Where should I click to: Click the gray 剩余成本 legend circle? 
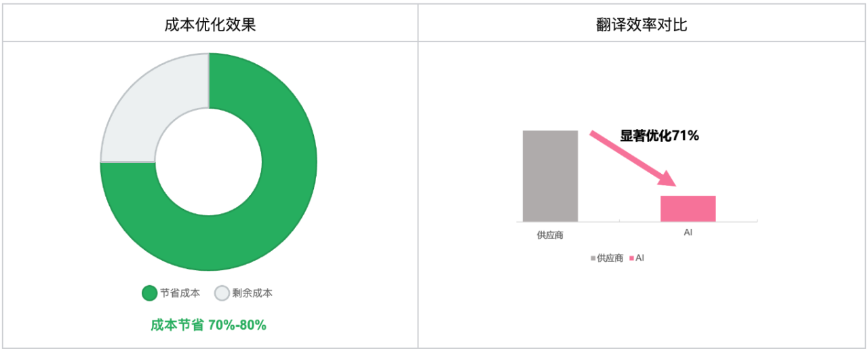[x=222, y=293]
